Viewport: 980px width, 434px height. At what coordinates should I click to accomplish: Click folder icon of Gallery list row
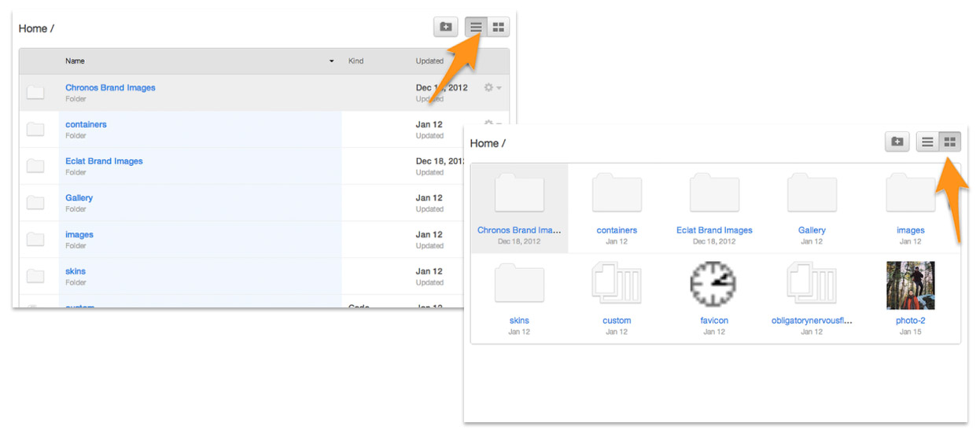pyautogui.click(x=35, y=202)
